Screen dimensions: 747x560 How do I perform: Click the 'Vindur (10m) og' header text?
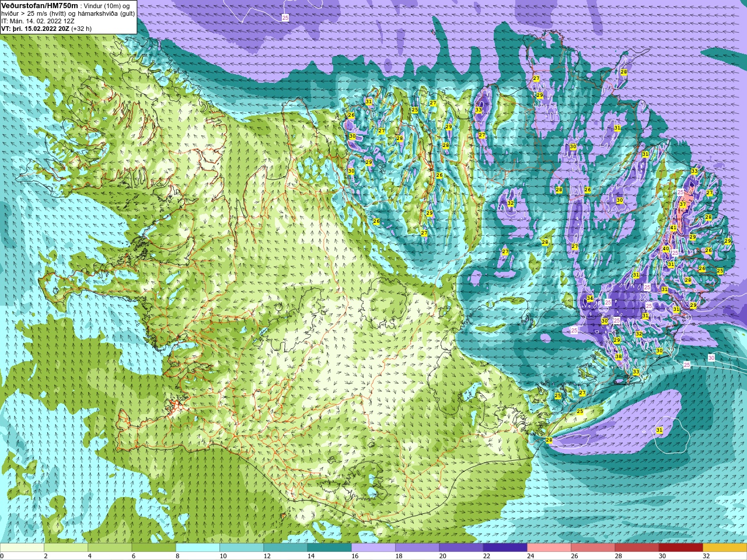point(107,5)
